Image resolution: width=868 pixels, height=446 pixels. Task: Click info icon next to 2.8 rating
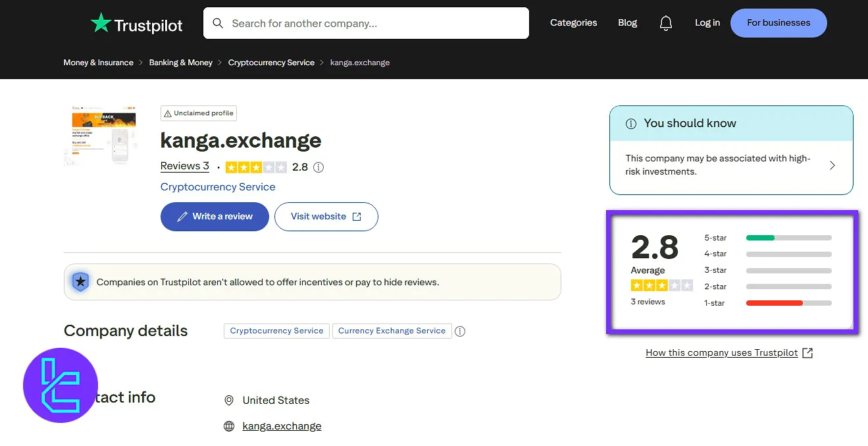[319, 167]
